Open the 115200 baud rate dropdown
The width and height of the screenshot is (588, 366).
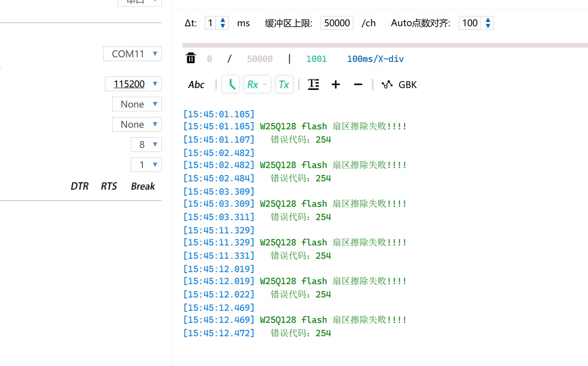pos(133,84)
